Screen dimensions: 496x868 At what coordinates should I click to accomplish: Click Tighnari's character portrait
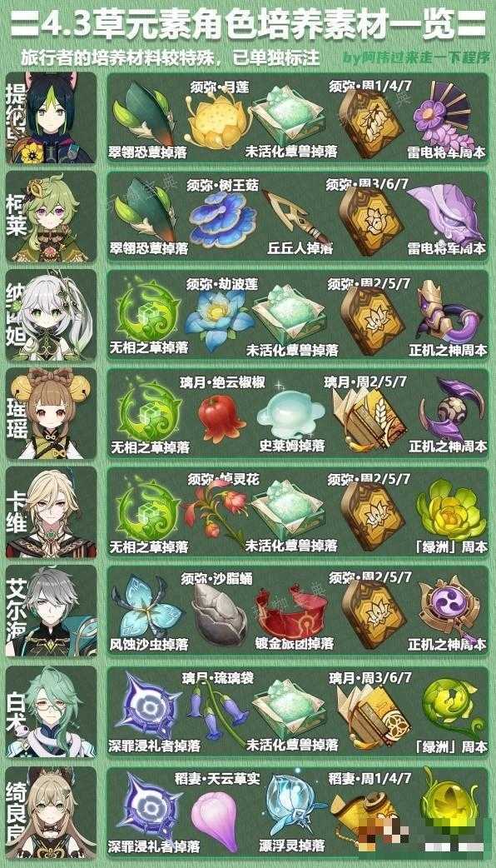tap(51, 118)
